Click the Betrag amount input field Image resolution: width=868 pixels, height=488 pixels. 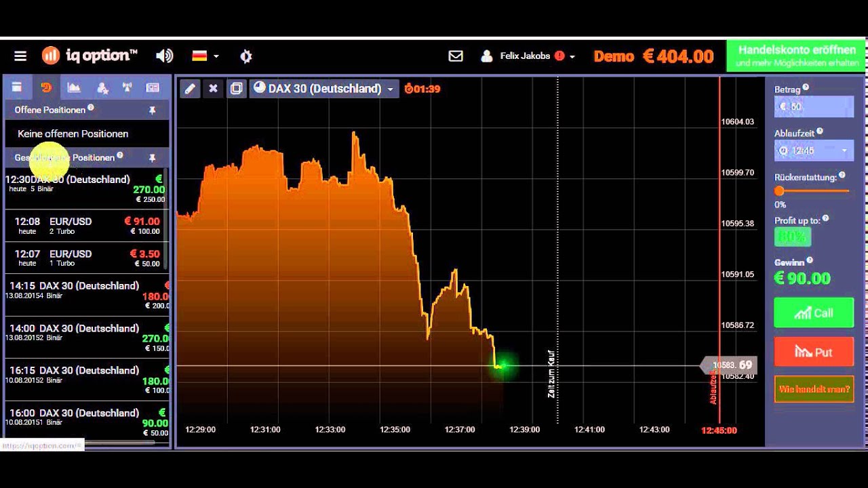pos(814,106)
